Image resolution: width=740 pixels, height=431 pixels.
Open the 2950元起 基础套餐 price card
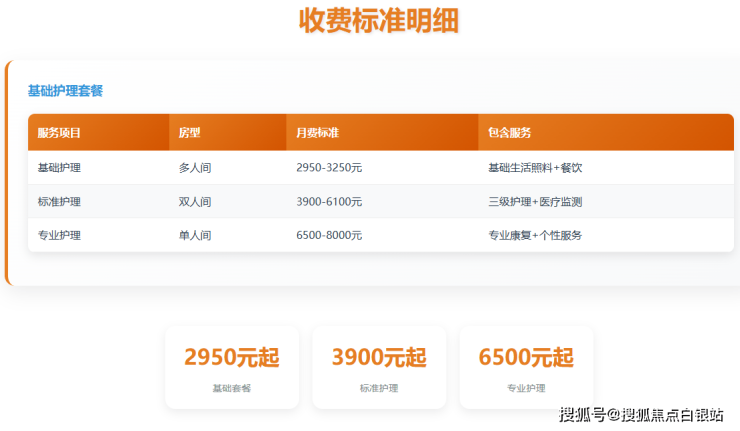(232, 367)
